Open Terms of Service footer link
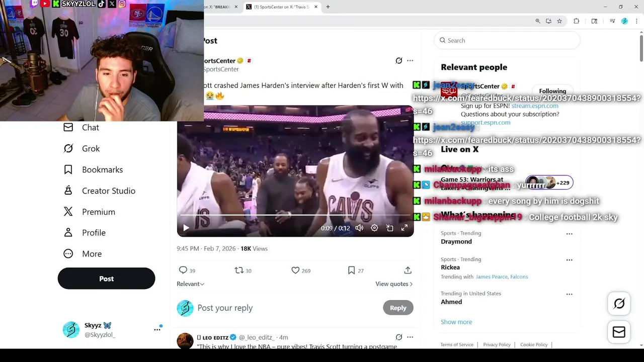Viewport: 644px width, 362px height. (457, 344)
